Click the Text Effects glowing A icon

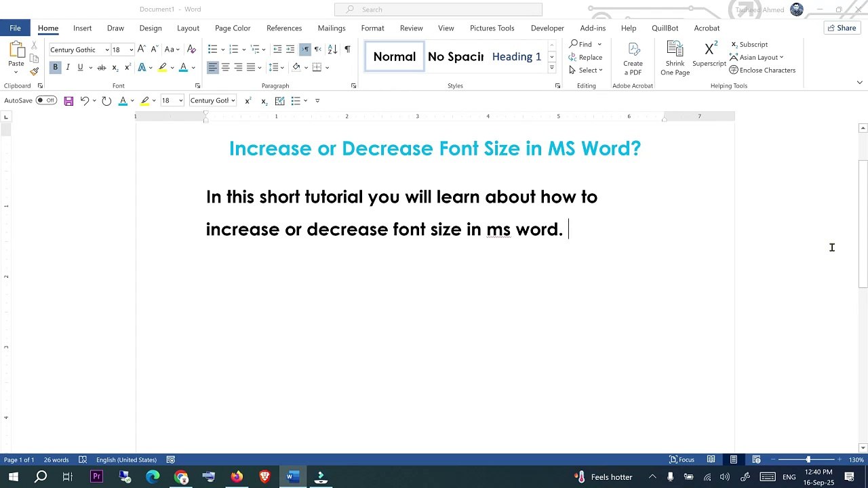tap(142, 67)
